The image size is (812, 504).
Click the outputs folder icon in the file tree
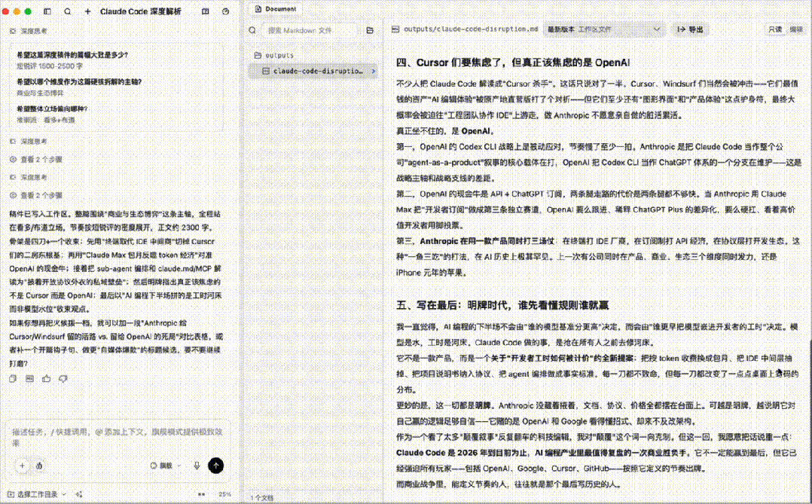pos(258,55)
